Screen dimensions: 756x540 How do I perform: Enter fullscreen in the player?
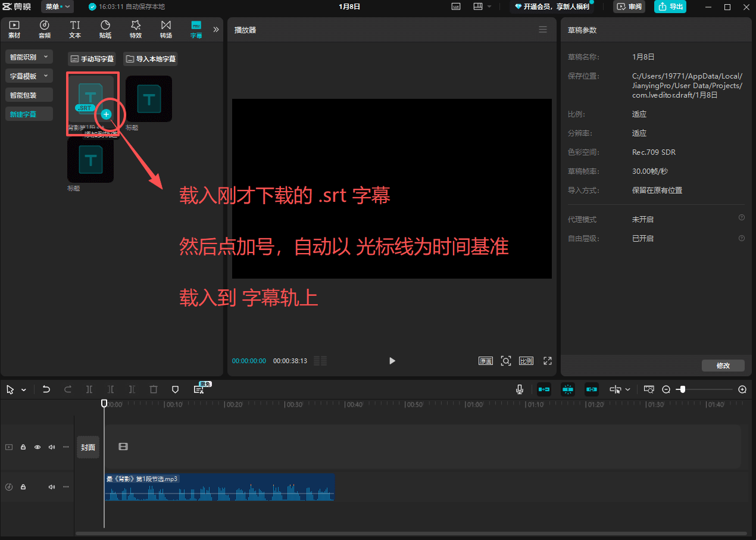click(548, 361)
